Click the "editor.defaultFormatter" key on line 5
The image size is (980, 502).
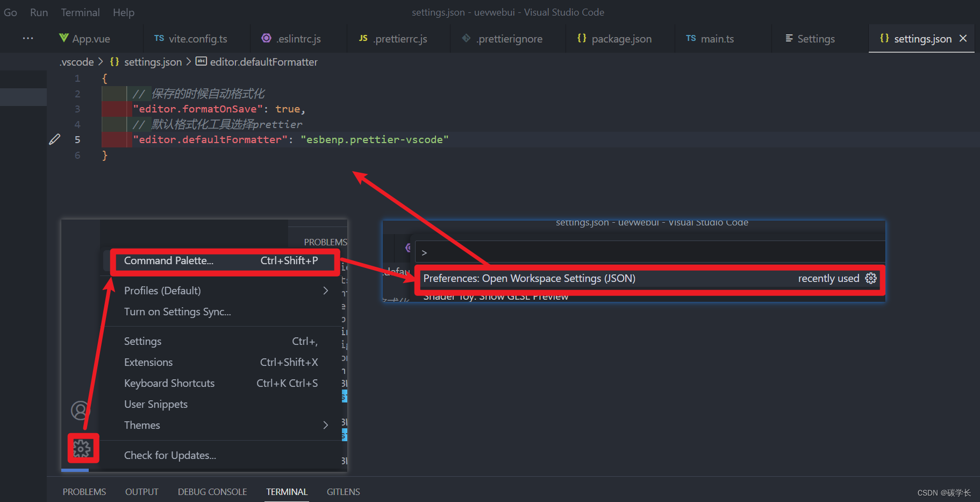point(210,139)
